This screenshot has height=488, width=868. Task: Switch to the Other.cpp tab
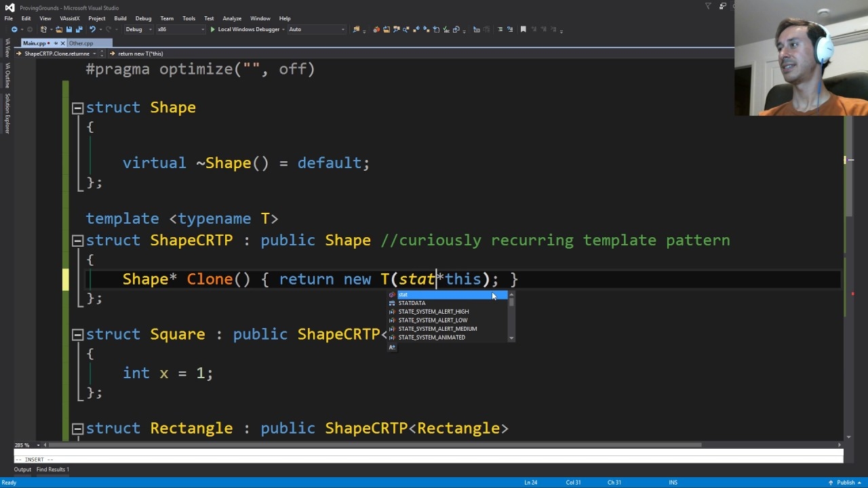click(81, 43)
